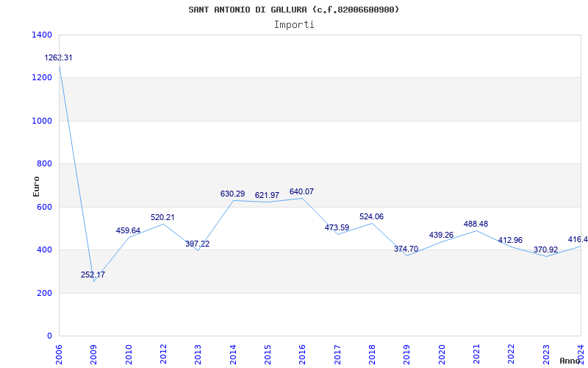The image size is (588, 368).
Task: Select data label 370.92
Action: (x=545, y=250)
